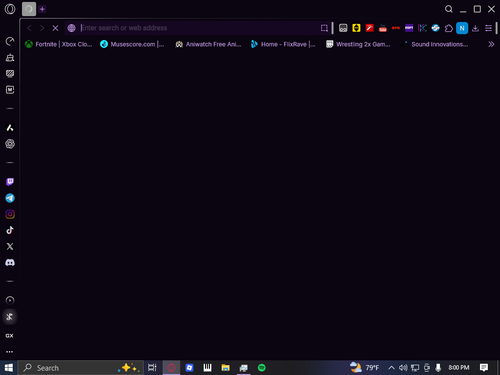Open TikTok in sidebar
The image size is (500, 375).
point(10,230)
